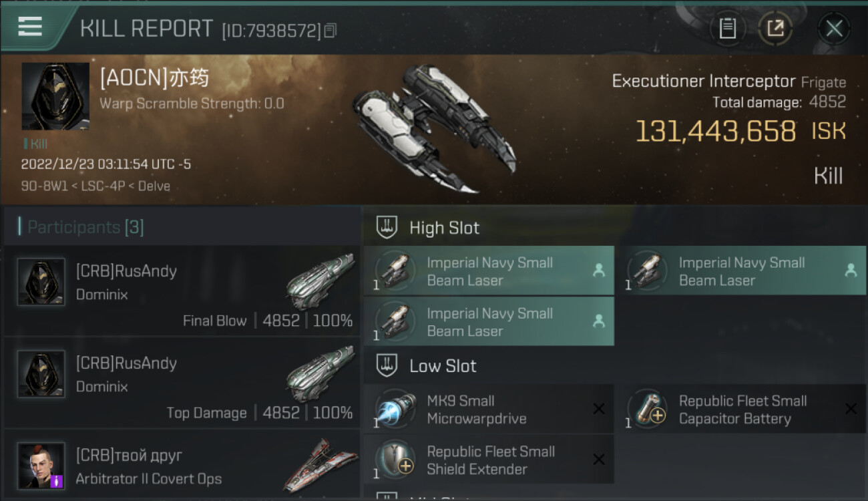Click the 131,443,658 ISK value
This screenshot has width=868, height=501.
[x=715, y=132]
